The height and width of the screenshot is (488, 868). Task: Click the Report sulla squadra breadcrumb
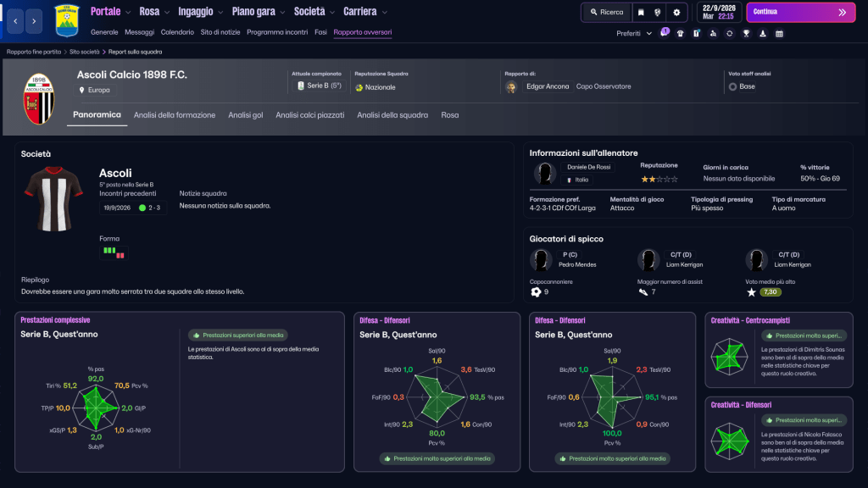click(135, 52)
